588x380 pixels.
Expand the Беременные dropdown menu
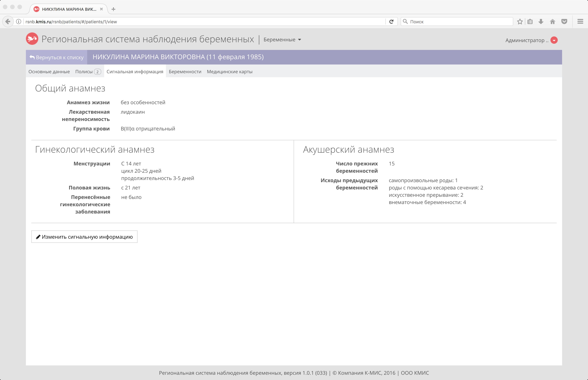(282, 40)
